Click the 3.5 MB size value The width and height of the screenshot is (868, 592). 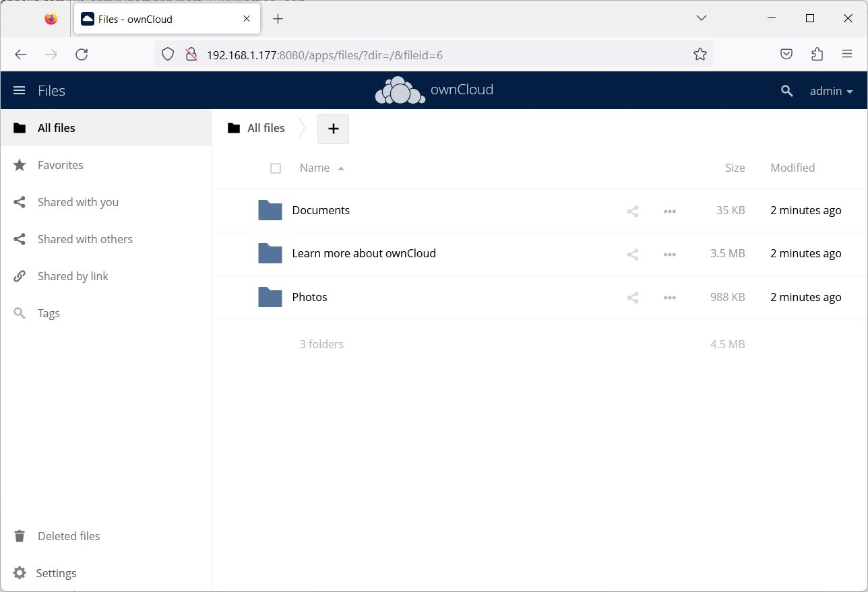point(728,253)
